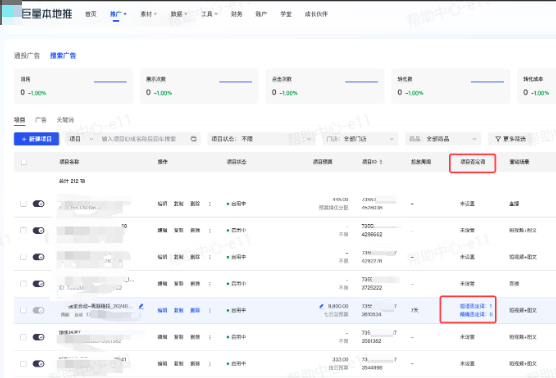The width and height of the screenshot is (556, 378).
Task: Go to 首页 in the top navigation
Action: [x=91, y=14]
